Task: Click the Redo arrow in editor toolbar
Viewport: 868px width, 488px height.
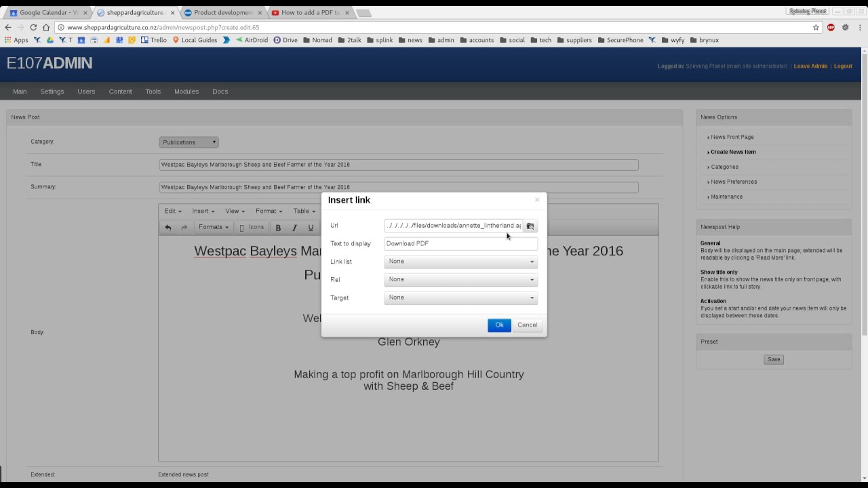Action: coord(184,228)
